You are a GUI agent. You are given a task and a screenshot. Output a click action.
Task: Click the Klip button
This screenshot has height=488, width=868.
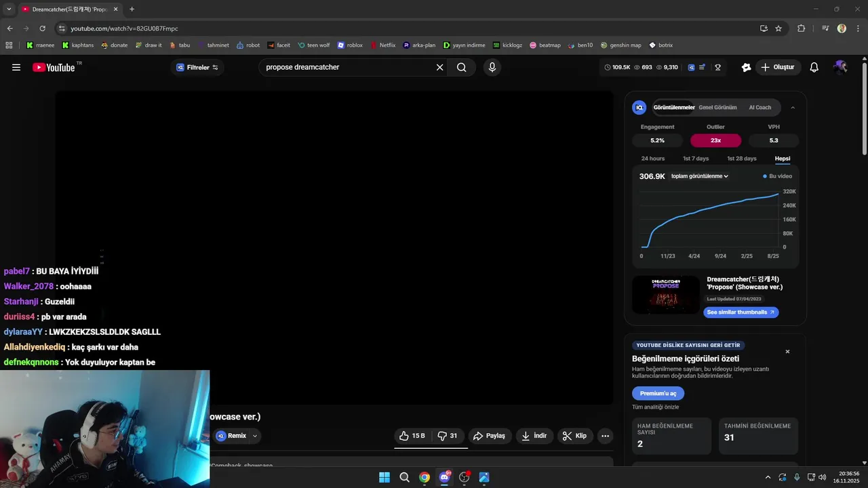coord(575,436)
